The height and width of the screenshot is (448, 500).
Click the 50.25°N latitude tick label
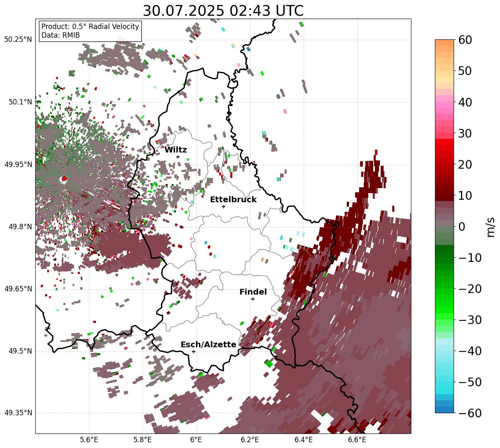[x=18, y=40]
